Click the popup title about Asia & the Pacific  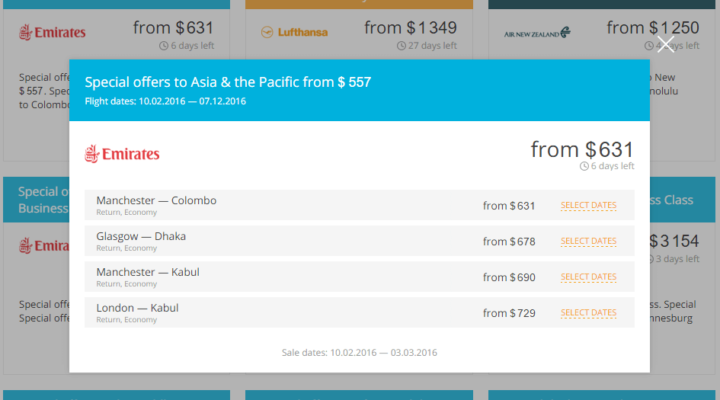click(x=228, y=82)
